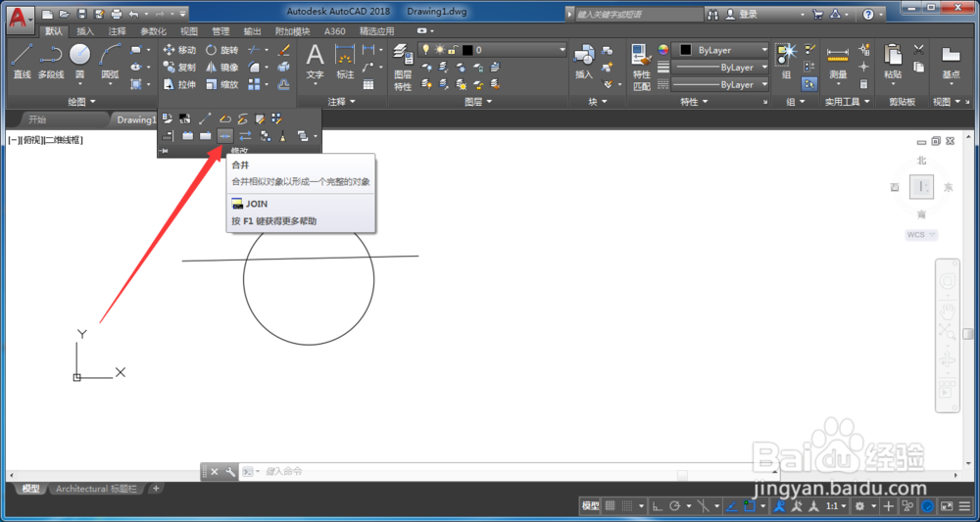Screen dimensions: 980x522
Task: Click the 插入 (Insert block) button
Action: point(584,63)
